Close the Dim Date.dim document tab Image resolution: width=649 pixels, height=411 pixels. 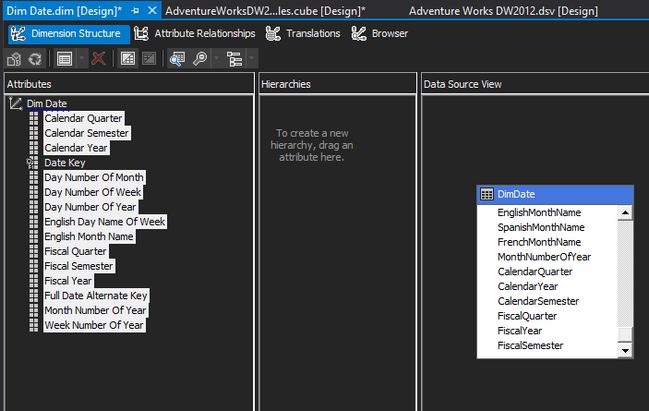pos(152,10)
